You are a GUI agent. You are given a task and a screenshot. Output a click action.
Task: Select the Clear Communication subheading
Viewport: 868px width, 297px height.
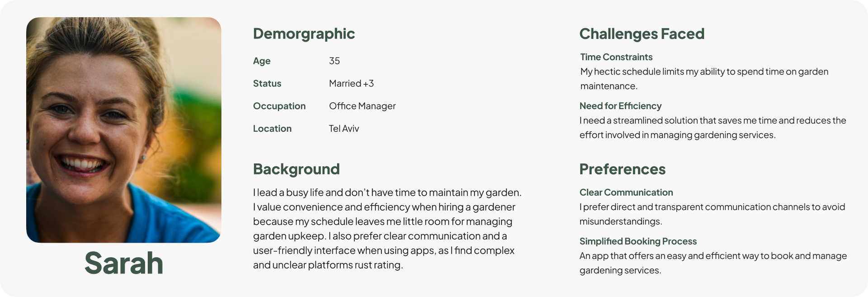(x=626, y=192)
